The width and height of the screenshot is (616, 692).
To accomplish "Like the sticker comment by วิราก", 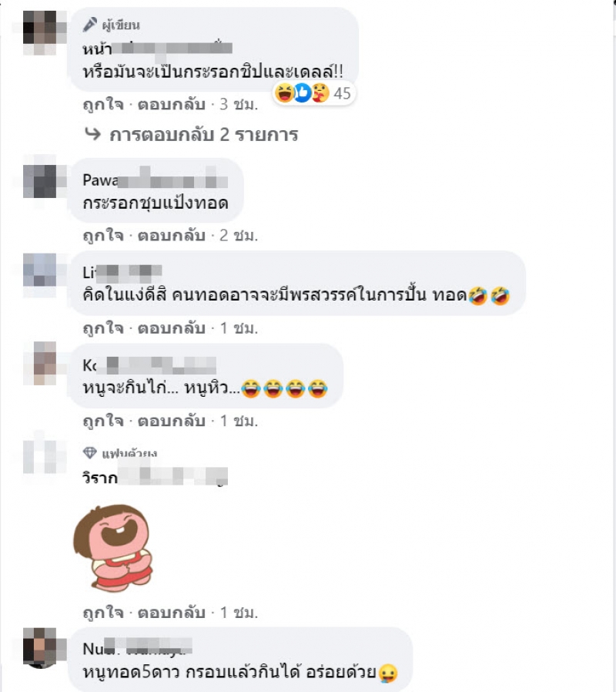I will point(103,613).
